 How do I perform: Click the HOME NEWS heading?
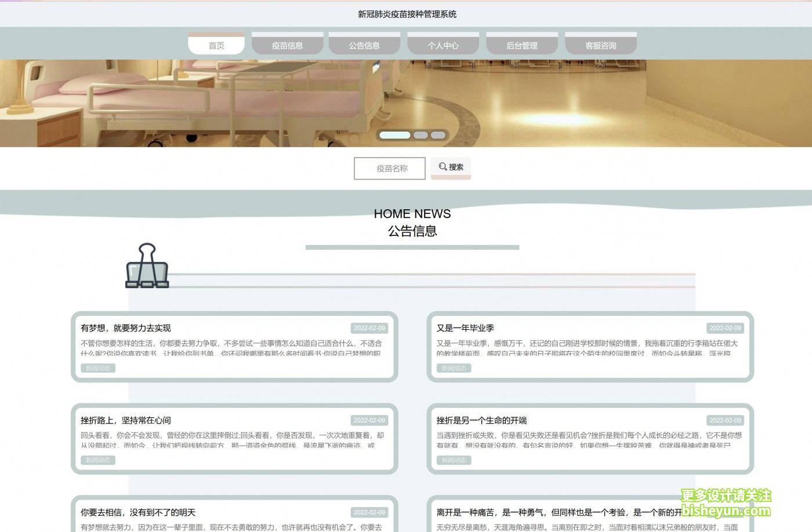[412, 214]
